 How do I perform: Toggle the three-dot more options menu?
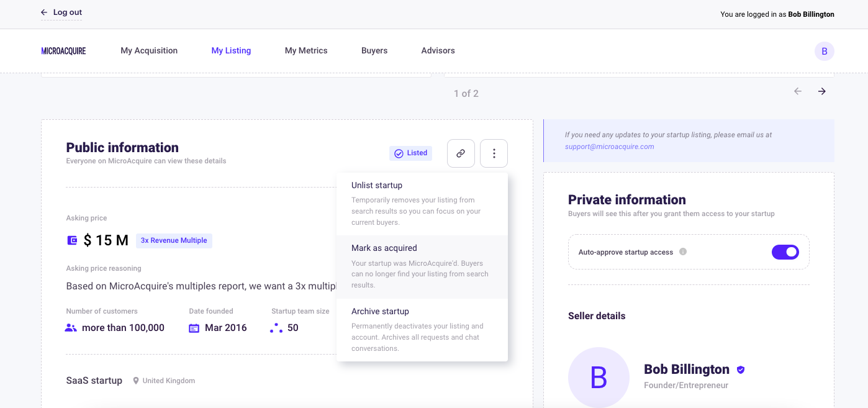[494, 153]
